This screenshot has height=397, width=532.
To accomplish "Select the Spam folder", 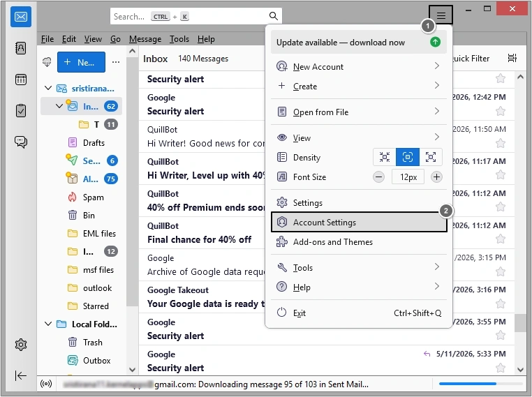I will pos(81,197).
